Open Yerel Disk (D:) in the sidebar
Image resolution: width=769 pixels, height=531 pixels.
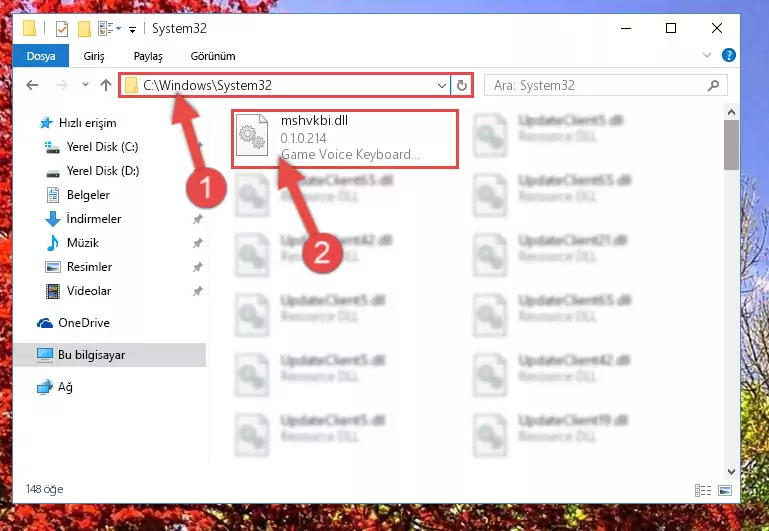(x=103, y=171)
